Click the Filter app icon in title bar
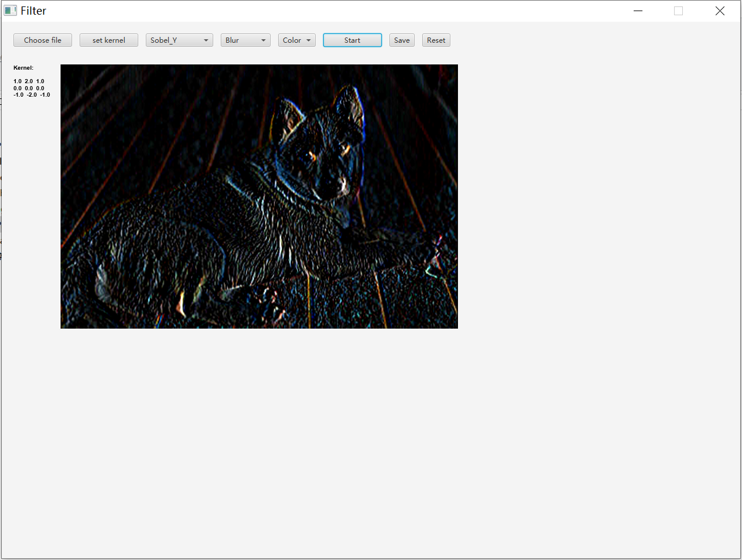This screenshot has width=742, height=560. click(10, 11)
